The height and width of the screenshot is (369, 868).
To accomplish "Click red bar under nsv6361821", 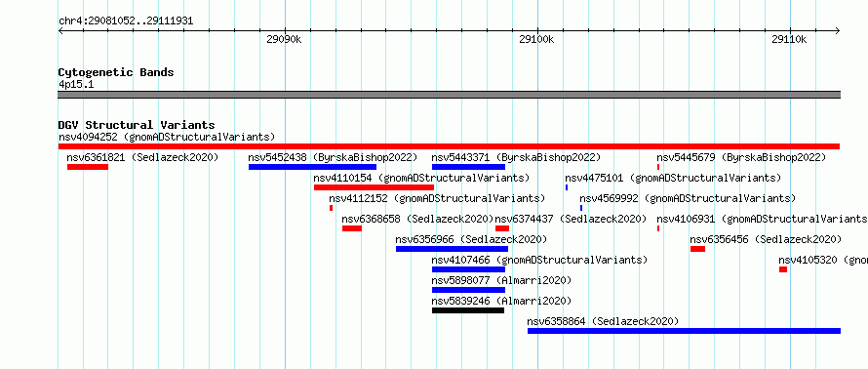I will tap(88, 167).
